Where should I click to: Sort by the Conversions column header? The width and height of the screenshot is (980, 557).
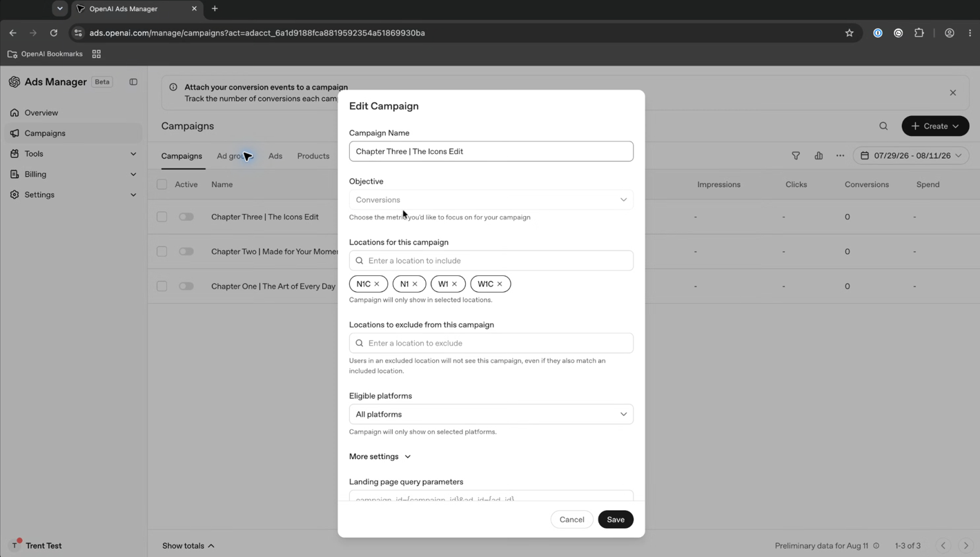[x=867, y=185]
